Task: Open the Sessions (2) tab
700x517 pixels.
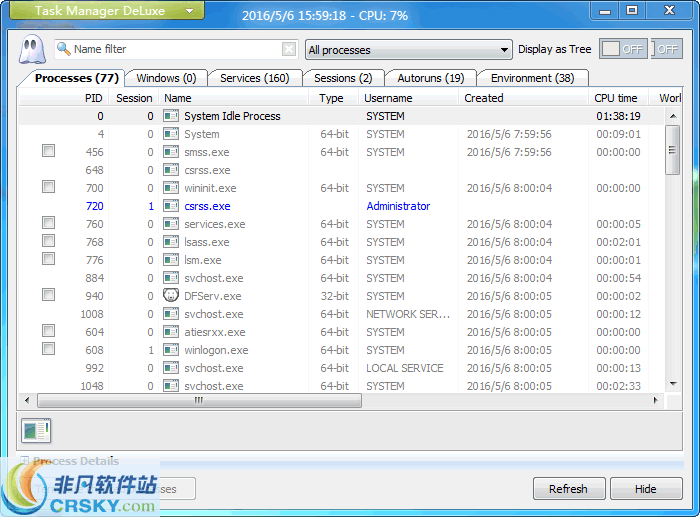Action: [x=343, y=78]
